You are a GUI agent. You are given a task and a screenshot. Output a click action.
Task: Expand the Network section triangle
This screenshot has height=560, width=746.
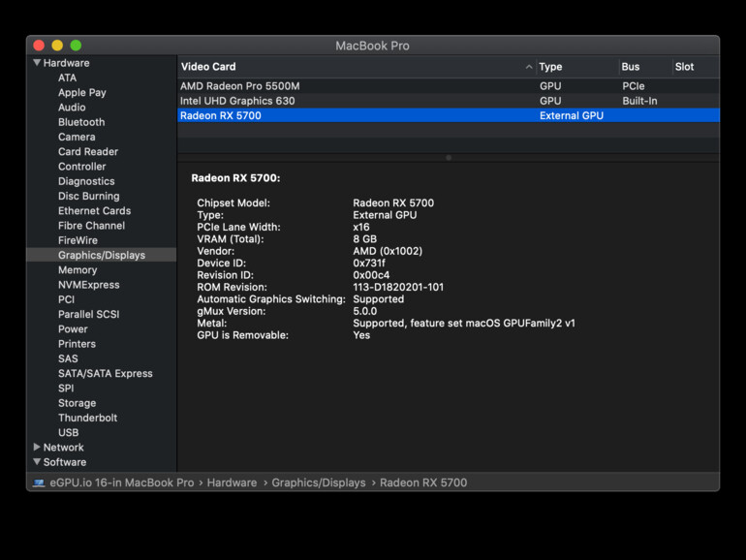(x=37, y=447)
